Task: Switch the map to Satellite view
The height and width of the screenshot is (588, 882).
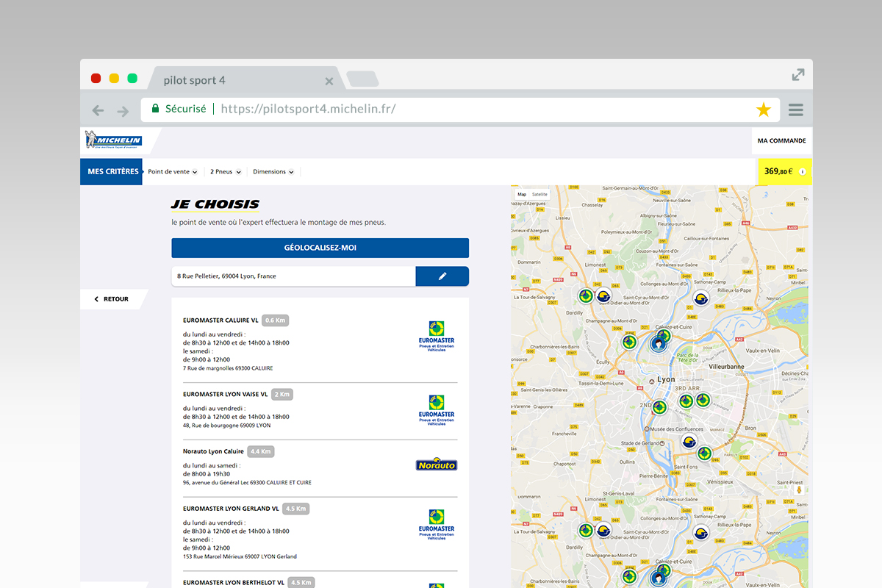Action: (x=540, y=195)
